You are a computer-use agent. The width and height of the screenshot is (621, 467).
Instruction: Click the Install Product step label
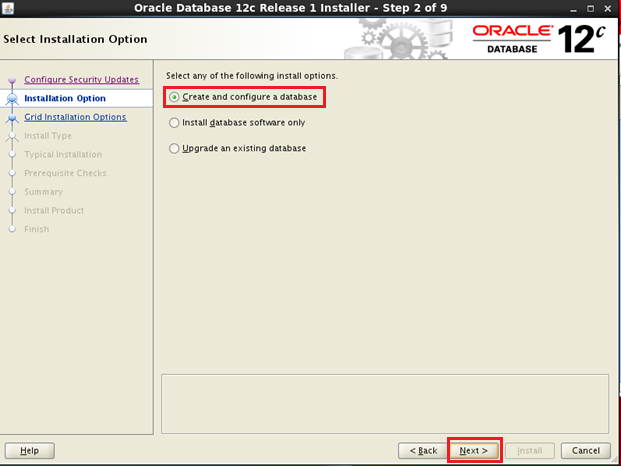[x=54, y=210]
